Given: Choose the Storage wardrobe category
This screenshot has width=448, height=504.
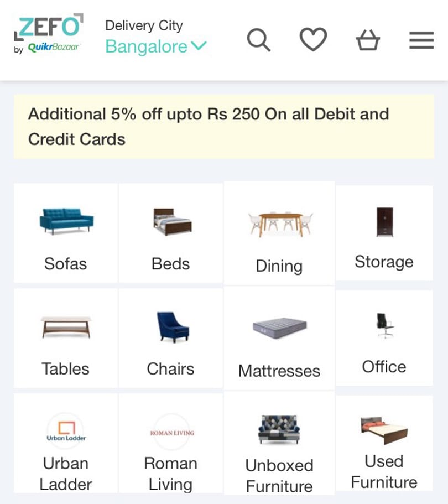Looking at the screenshot, I should point(384,233).
